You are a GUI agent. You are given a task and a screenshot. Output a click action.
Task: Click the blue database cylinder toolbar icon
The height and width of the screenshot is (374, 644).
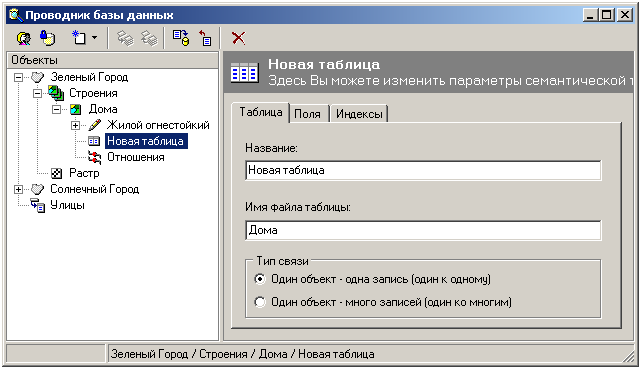(47, 38)
